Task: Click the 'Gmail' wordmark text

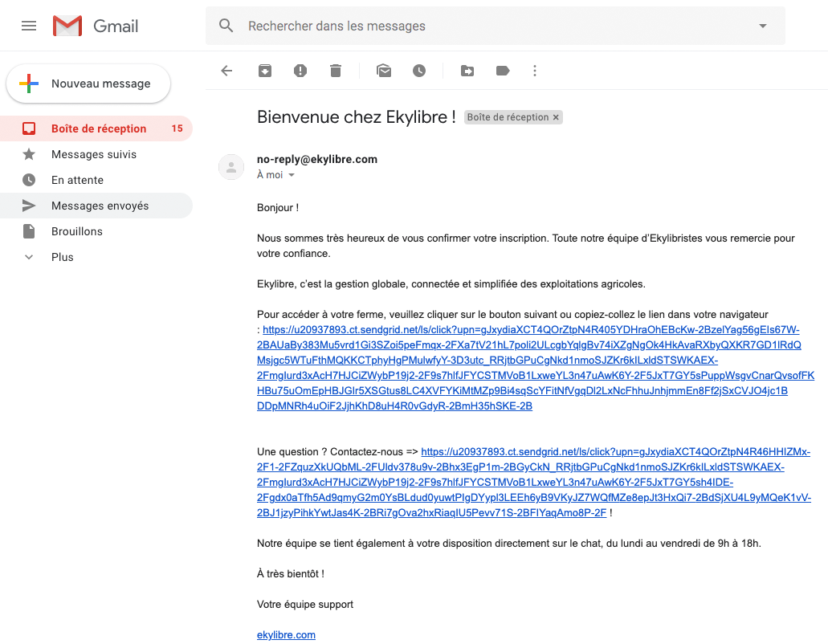Action: coord(116,26)
